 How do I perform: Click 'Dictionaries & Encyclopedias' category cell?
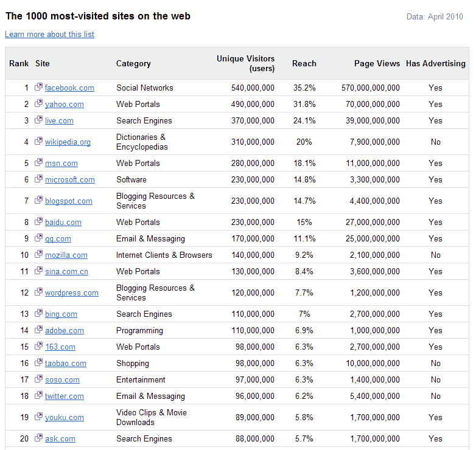[142, 142]
